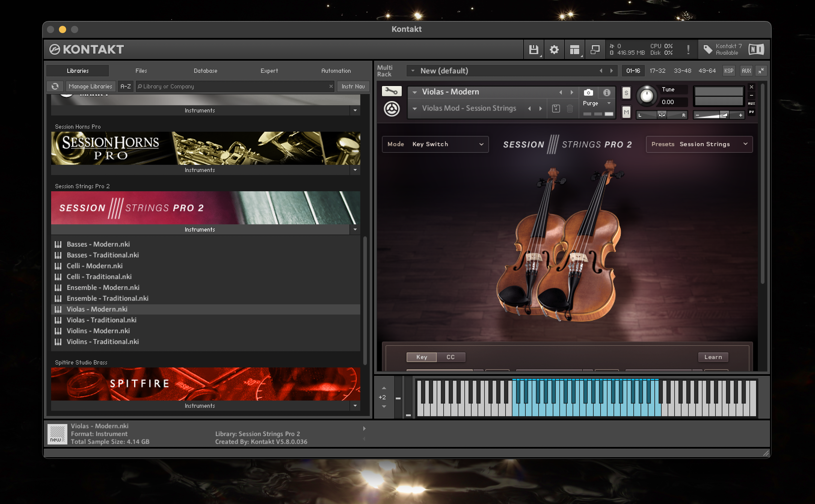
Task: Click Manage Libraries button
Action: tap(90, 86)
